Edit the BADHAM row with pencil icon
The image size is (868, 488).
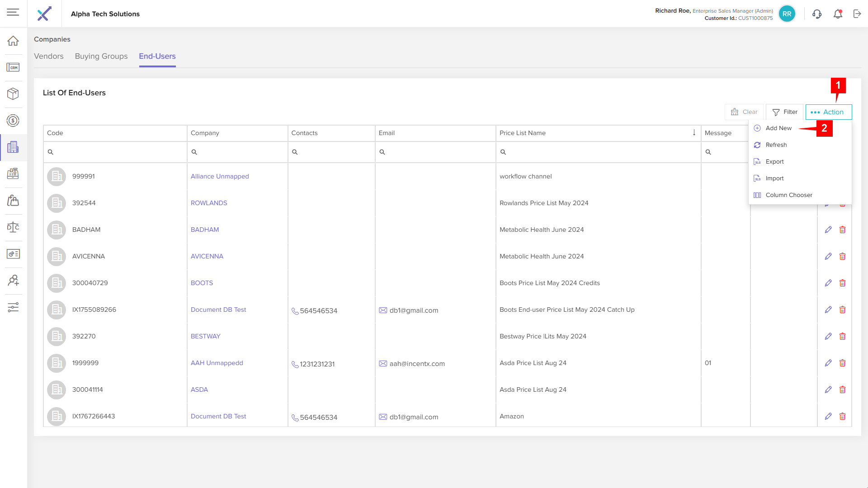point(828,230)
